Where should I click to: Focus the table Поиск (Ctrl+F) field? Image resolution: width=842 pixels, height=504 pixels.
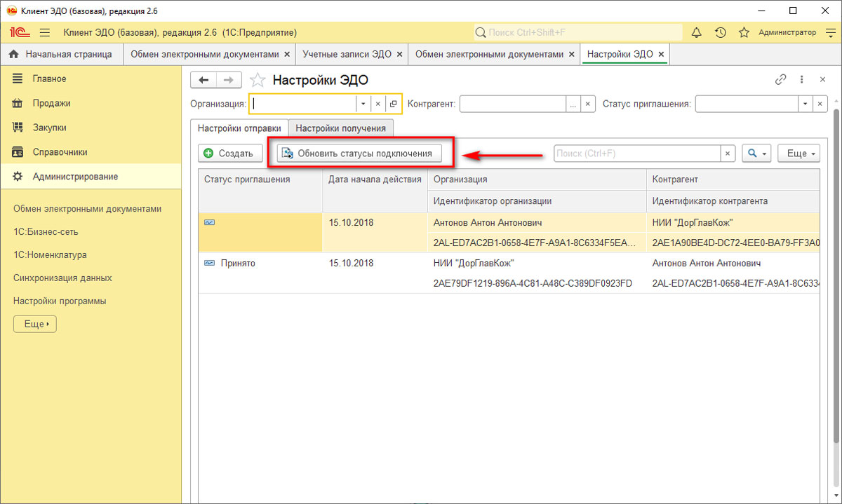(637, 153)
